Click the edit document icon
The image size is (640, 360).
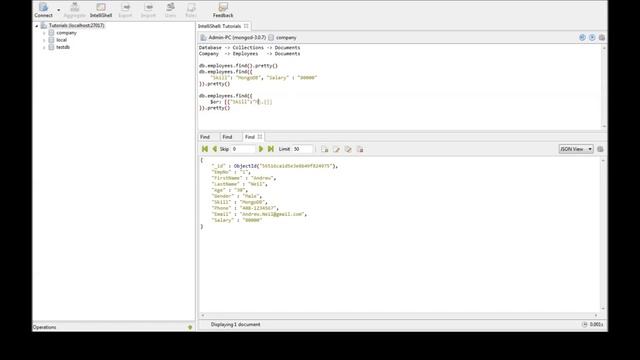(336, 149)
